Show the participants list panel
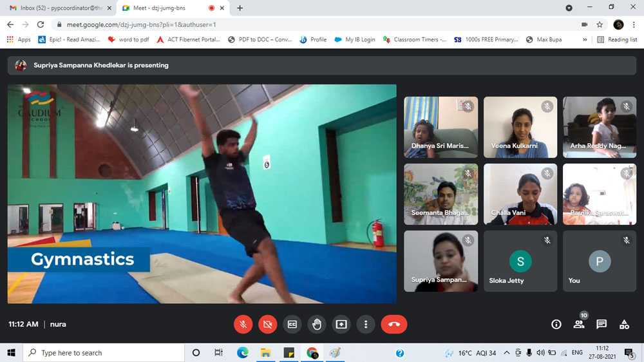644x362 pixels. point(579,325)
